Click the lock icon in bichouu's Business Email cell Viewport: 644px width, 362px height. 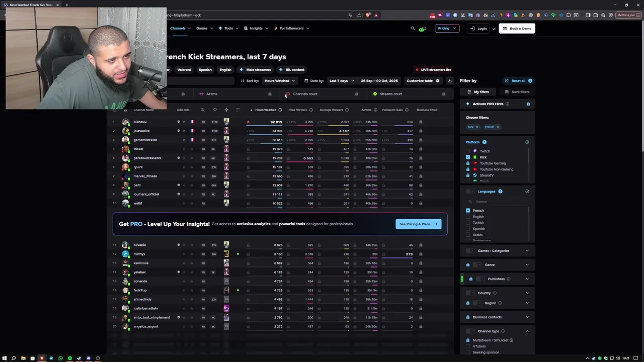421,122
